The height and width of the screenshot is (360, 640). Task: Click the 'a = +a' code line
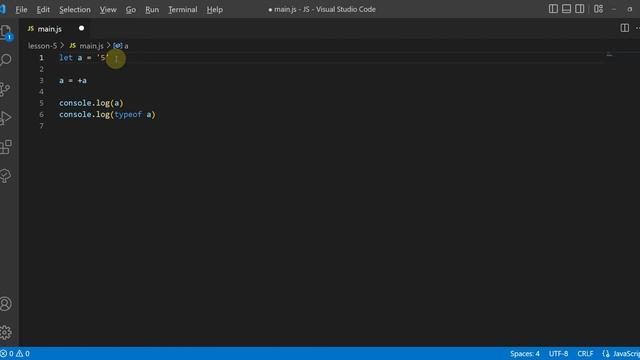click(73, 80)
